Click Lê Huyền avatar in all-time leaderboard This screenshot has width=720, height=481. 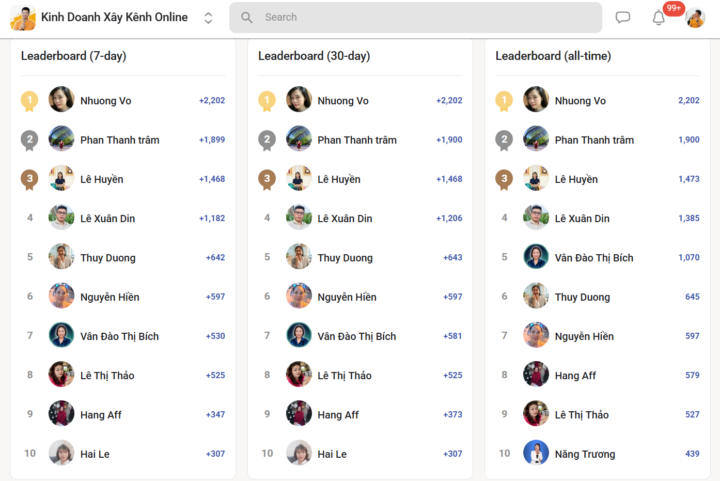tap(536, 178)
